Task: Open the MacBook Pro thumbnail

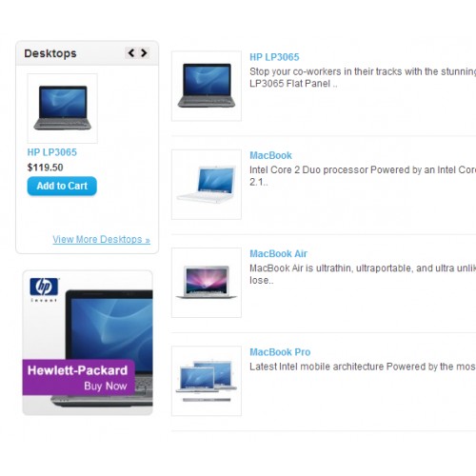Action: (x=207, y=381)
